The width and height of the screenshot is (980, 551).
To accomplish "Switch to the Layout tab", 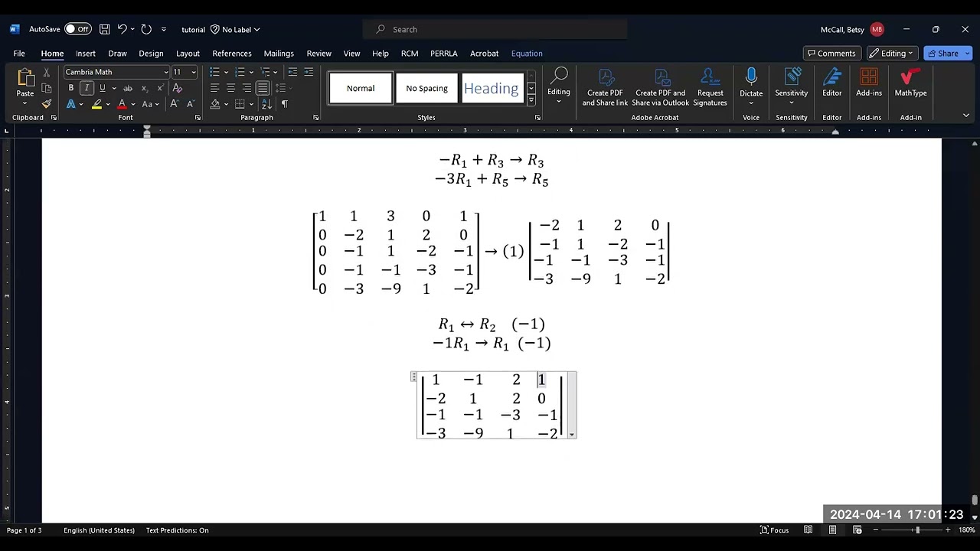I will [x=188, y=54].
